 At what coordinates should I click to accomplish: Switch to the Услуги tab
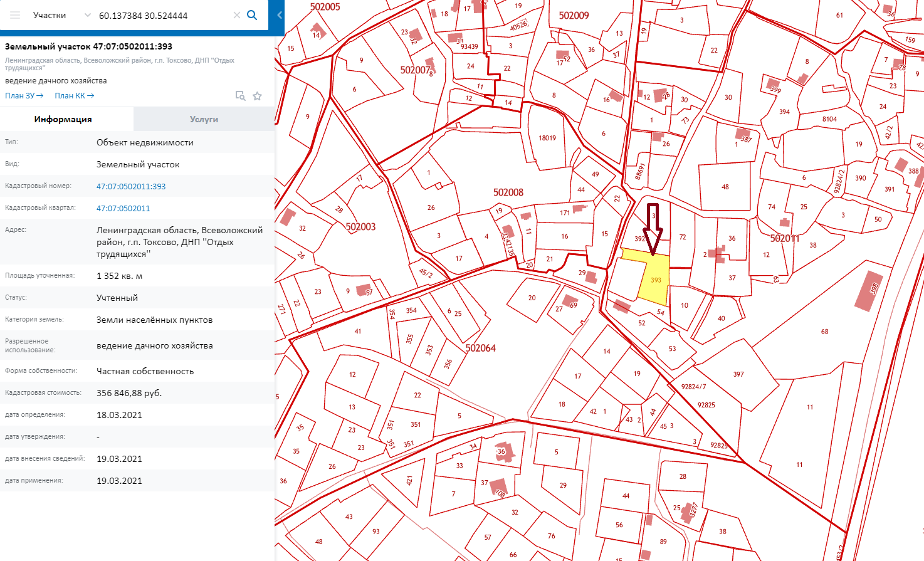pos(204,119)
